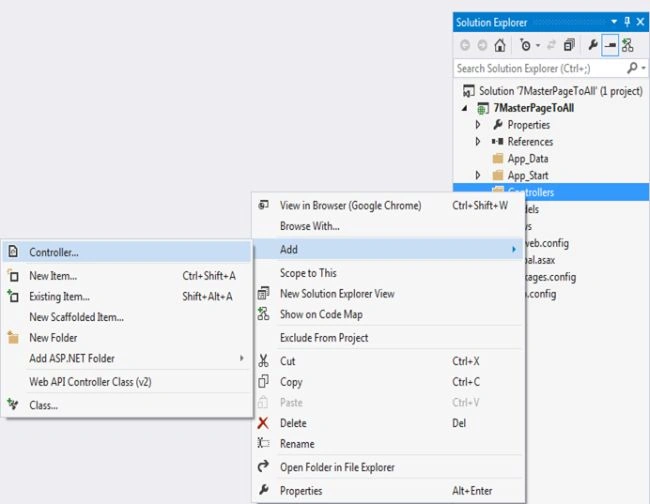Click the Properties wrench toolbar icon

point(593,45)
